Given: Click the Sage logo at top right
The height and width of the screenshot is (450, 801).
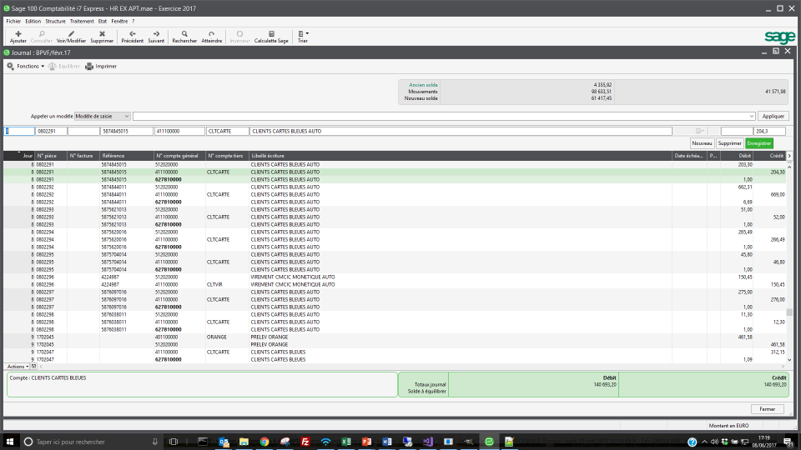Looking at the screenshot, I should 780,37.
